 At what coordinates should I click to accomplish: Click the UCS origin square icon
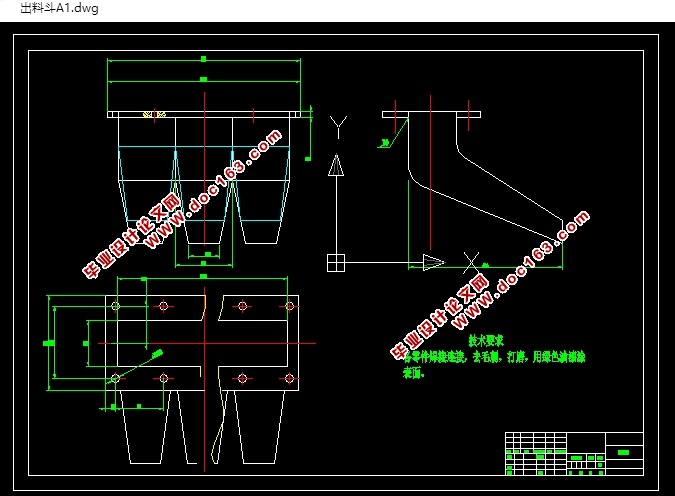(336, 263)
